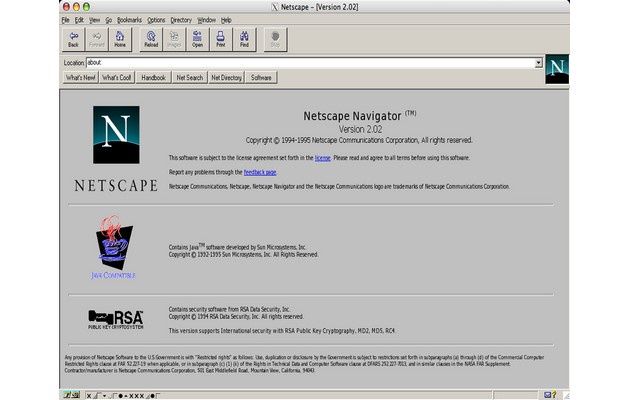Go back with the Back toolbar icon
Image resolution: width=630 pixels, height=400 pixels.
(73, 39)
